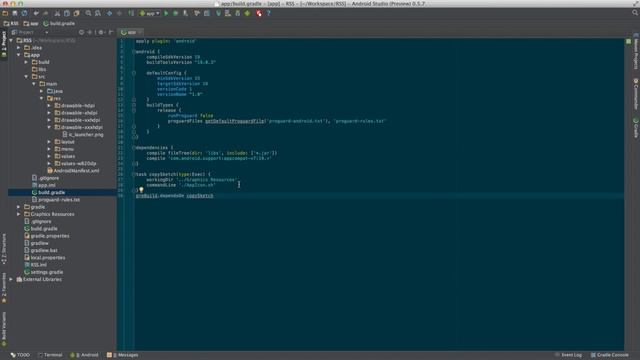Expand External Libraries node
The width and height of the screenshot is (640, 360).
click(11, 280)
